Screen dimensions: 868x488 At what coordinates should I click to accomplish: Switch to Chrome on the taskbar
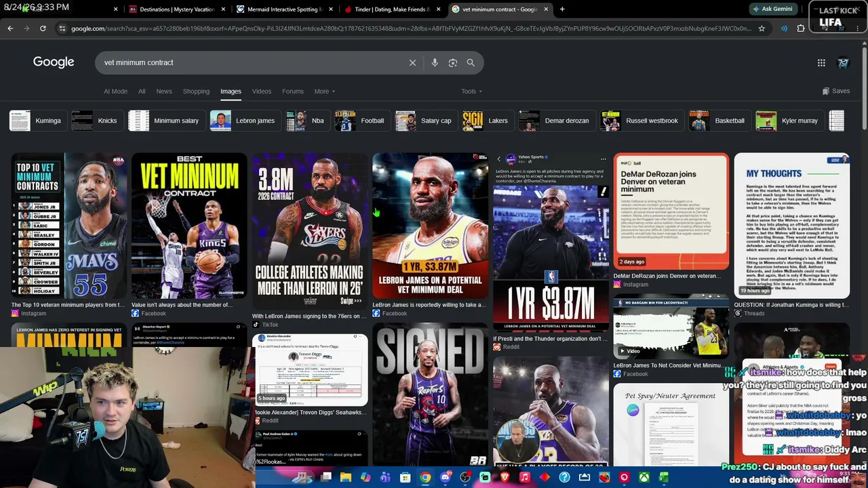tap(425, 477)
